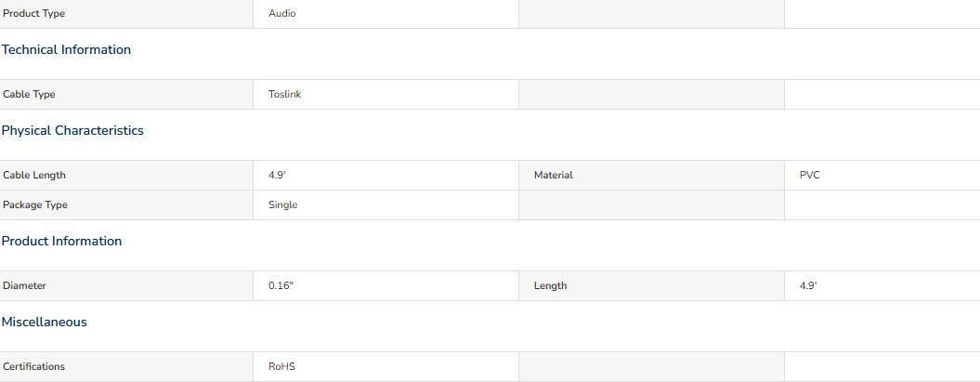Select the Physical Characteristics section heading
Screen dimensions: 980x382
(72, 130)
